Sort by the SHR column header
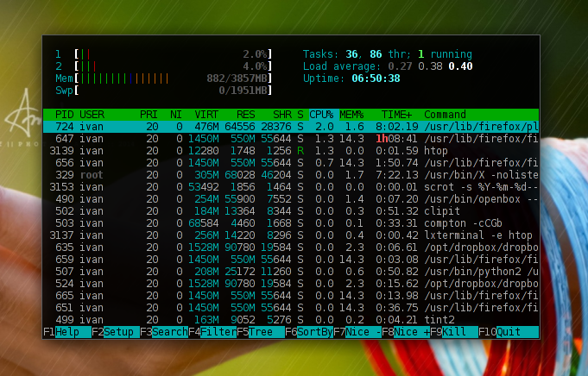Image resolution: width=588 pixels, height=376 pixels. point(282,115)
